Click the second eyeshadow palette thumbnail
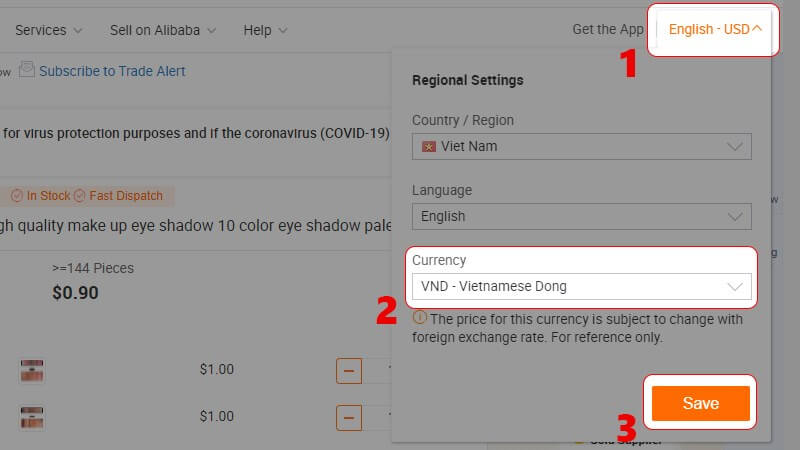 (x=32, y=417)
